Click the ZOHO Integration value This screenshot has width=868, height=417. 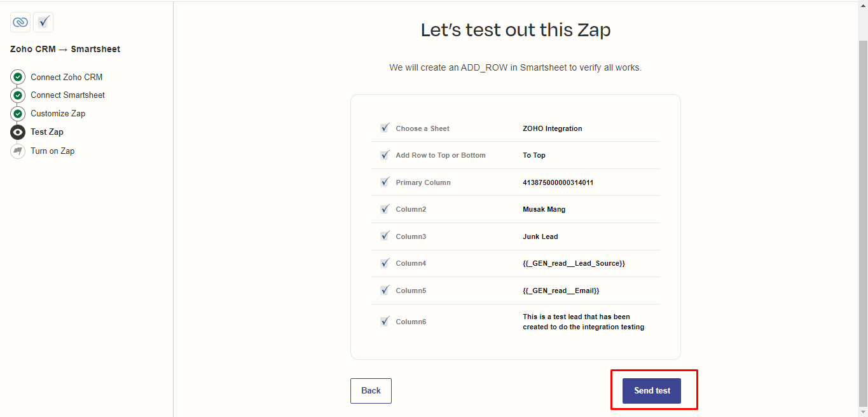pyautogui.click(x=552, y=128)
